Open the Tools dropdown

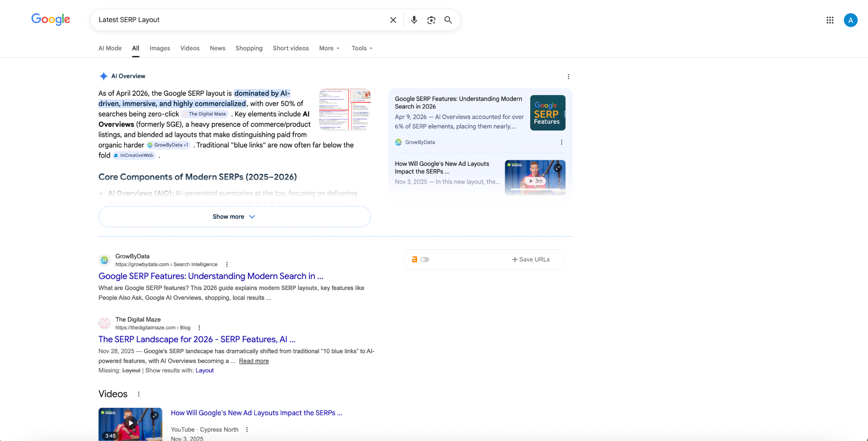point(361,48)
